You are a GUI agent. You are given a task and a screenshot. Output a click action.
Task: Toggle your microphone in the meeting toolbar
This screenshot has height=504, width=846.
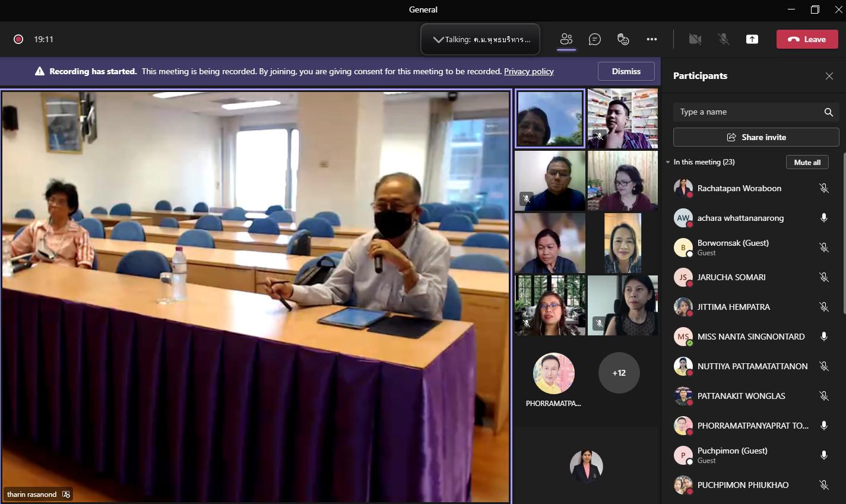724,39
